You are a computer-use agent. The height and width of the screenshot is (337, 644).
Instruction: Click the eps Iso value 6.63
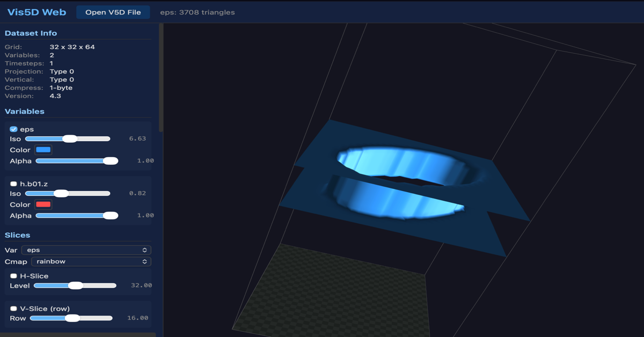point(137,138)
